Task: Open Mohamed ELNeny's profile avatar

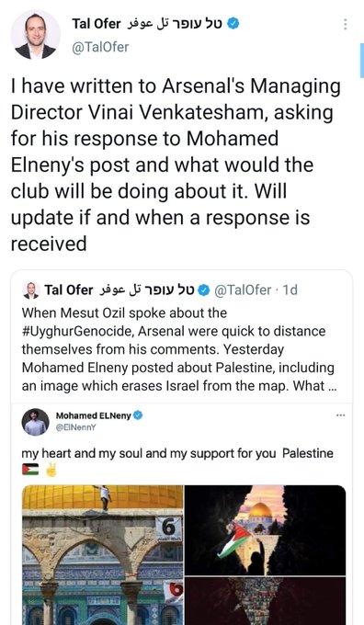Action: (36, 422)
